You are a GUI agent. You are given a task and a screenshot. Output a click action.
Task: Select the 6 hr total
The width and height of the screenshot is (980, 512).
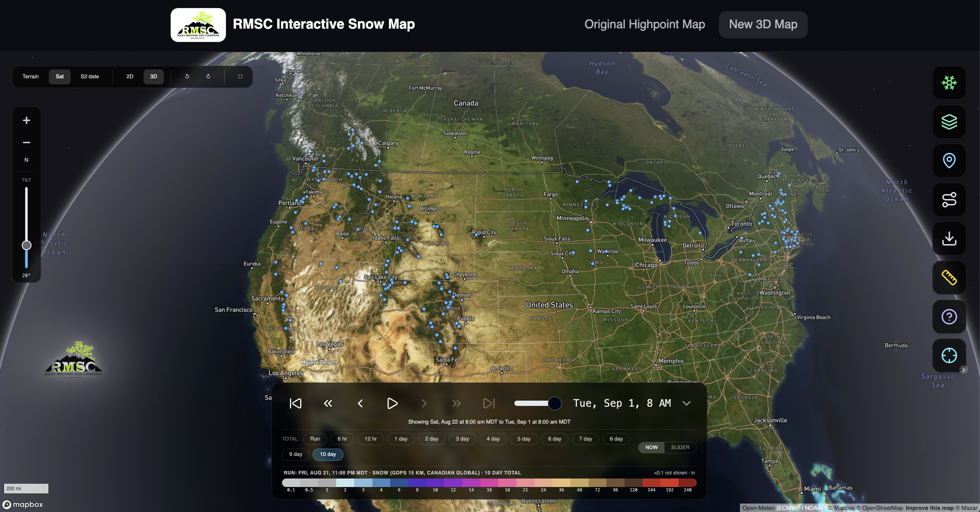(x=342, y=439)
